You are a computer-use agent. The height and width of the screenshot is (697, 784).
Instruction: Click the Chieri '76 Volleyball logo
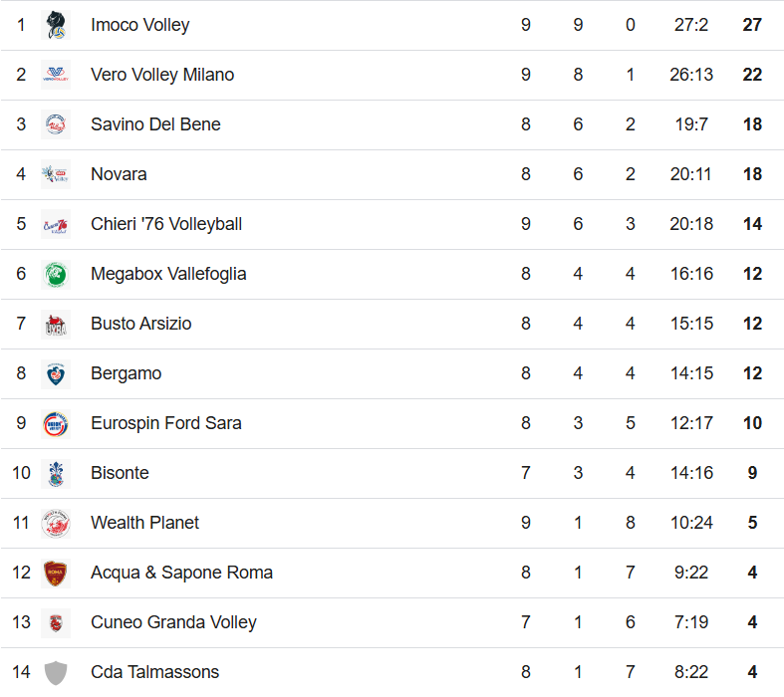click(56, 224)
